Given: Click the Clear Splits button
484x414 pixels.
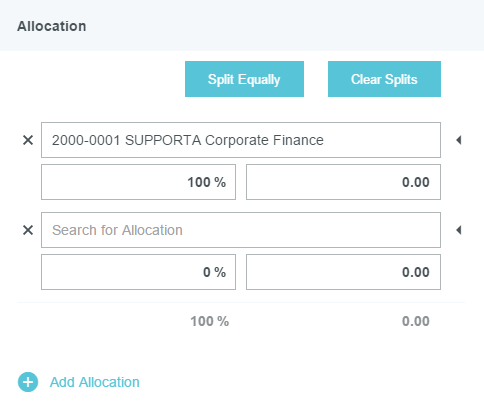Looking at the screenshot, I should [x=384, y=79].
